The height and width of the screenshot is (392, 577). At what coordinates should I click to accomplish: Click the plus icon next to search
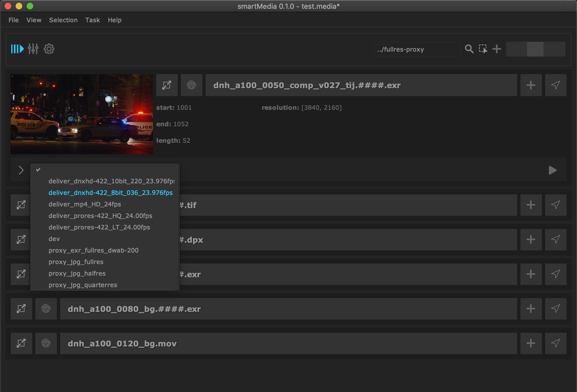(497, 49)
